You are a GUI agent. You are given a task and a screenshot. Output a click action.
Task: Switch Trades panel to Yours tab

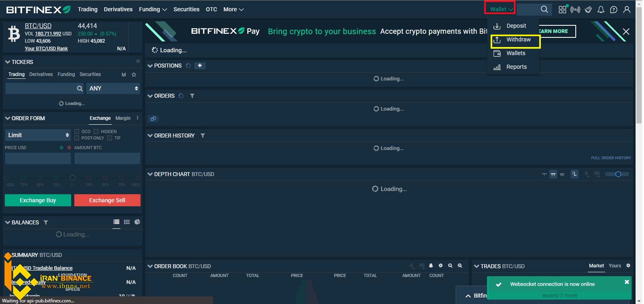click(615, 266)
